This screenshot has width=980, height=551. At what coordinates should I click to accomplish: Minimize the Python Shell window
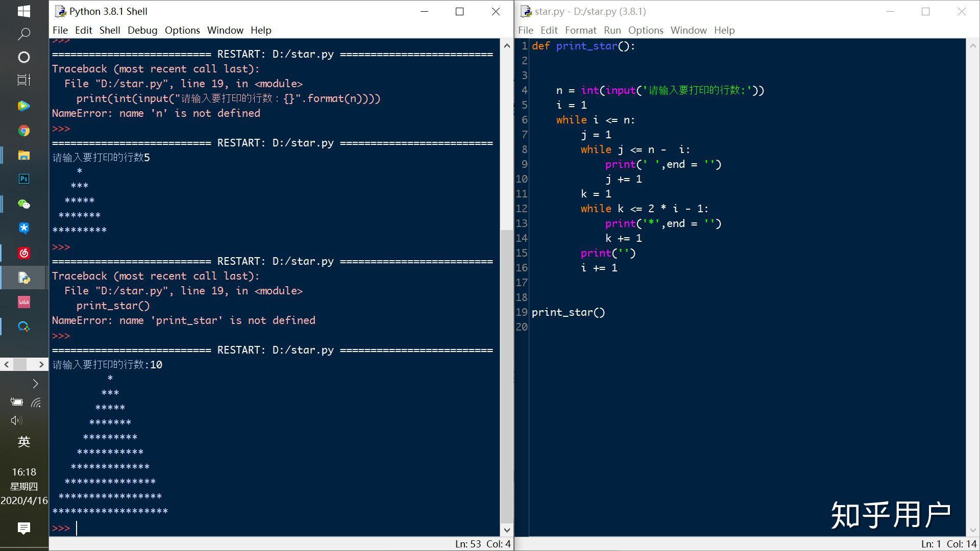click(x=424, y=11)
